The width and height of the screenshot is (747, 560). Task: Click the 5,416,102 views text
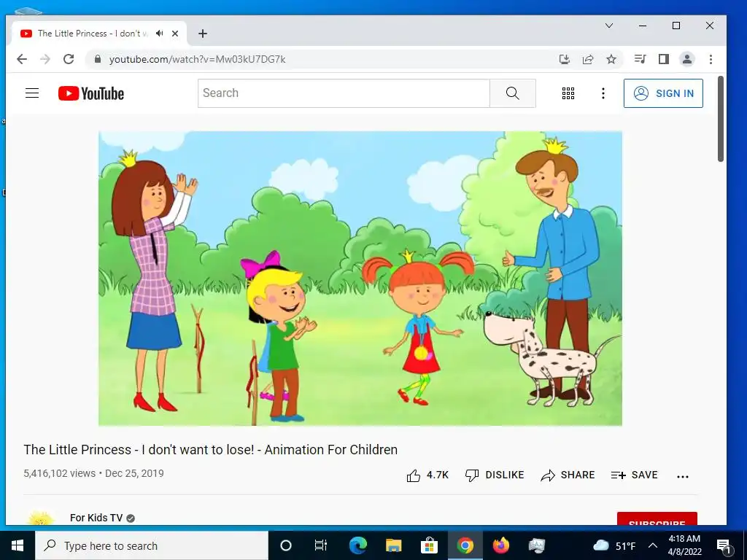tap(60, 473)
